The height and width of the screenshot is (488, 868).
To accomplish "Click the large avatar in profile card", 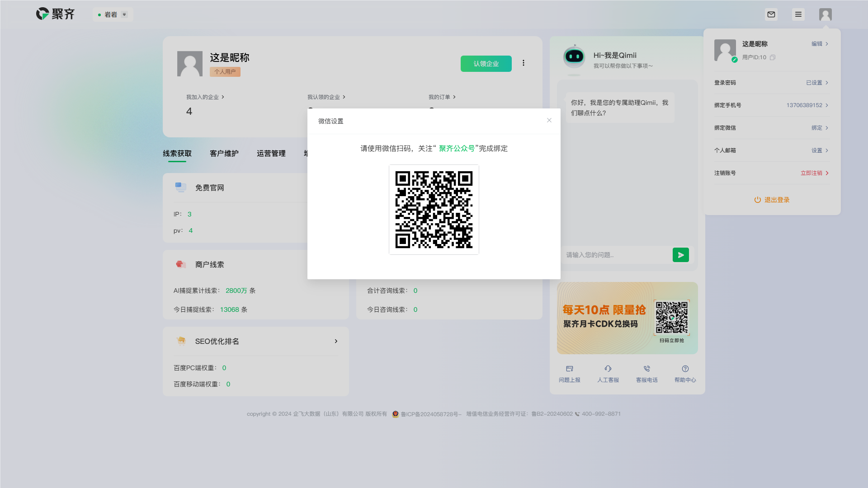I will pos(190,64).
